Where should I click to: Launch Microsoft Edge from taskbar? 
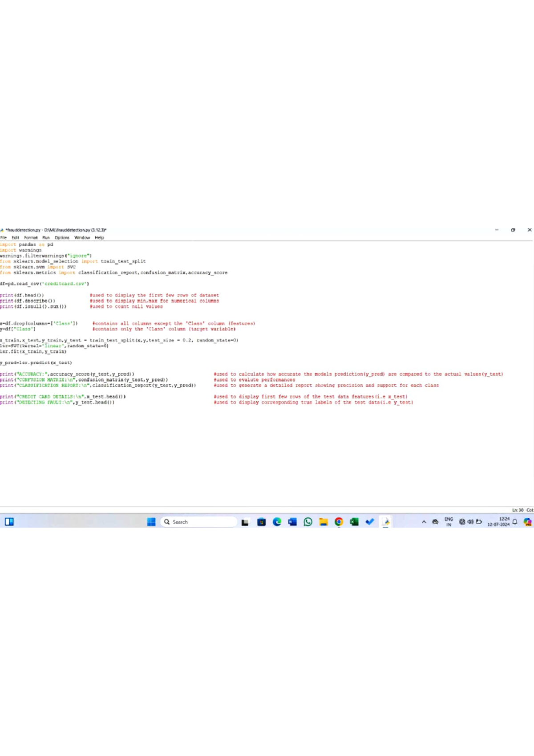pyautogui.click(x=277, y=522)
